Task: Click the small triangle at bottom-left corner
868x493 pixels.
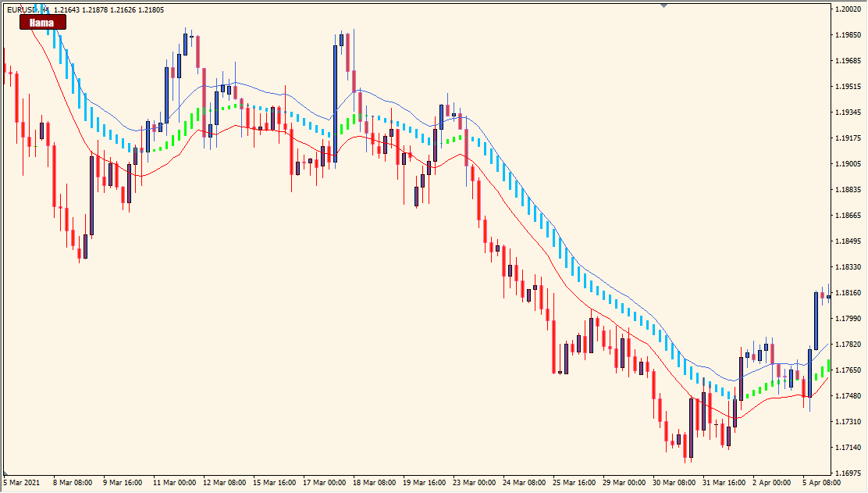Action: click(5, 474)
